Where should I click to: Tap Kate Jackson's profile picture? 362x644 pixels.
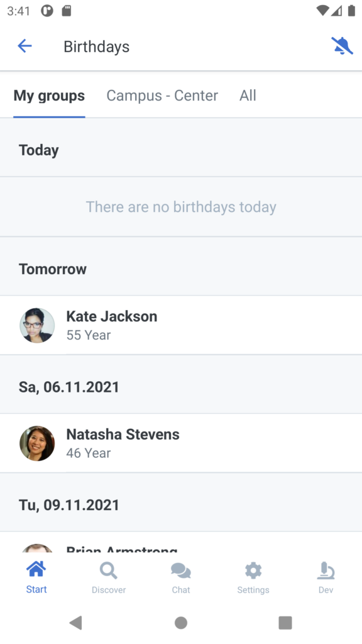click(37, 325)
